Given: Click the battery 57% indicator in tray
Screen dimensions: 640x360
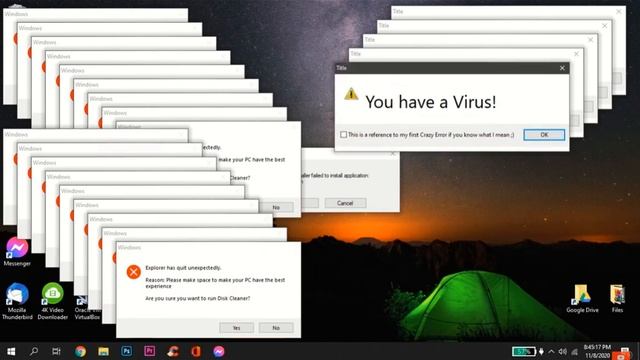Looking at the screenshot, I should tap(524, 351).
